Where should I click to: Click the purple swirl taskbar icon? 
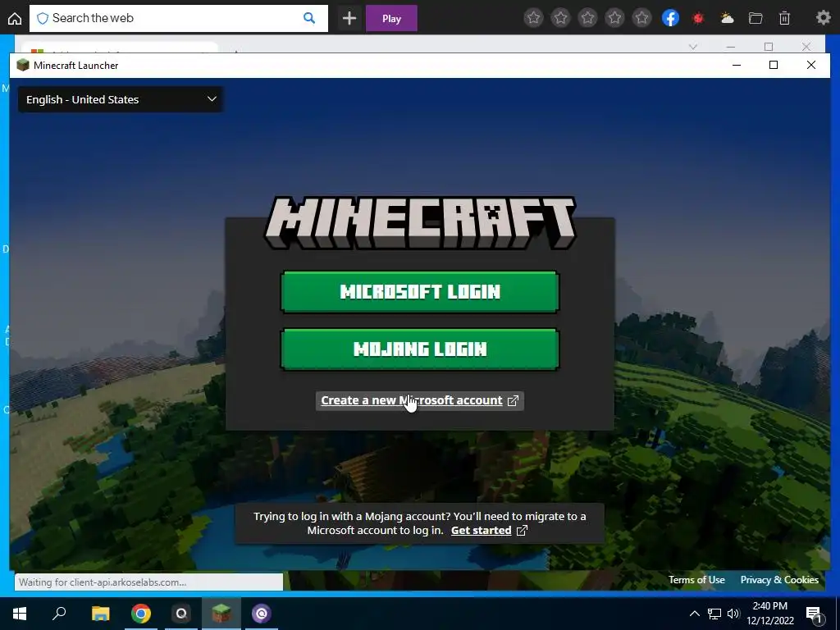click(x=262, y=614)
